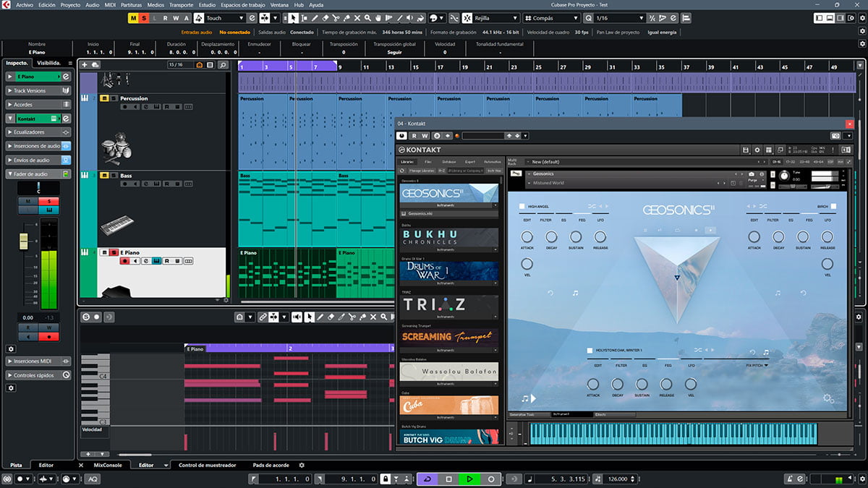Click the Quantize Q icon in toolbar
The width and height of the screenshot is (868, 488).
click(x=588, y=18)
